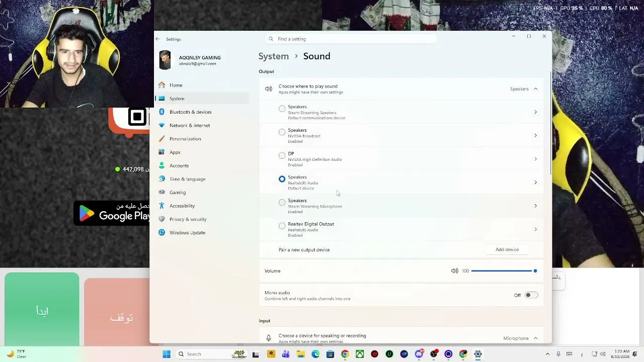644x362 pixels.
Task: Click the "Pair a new output device" text
Action: click(x=304, y=250)
